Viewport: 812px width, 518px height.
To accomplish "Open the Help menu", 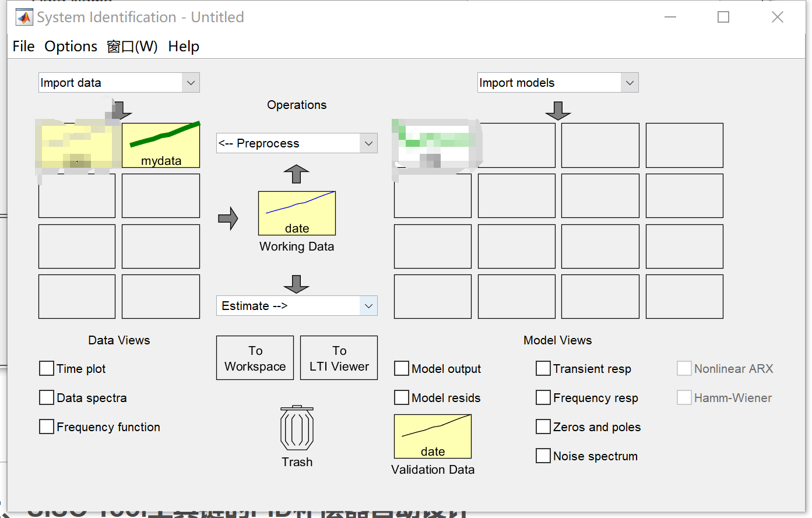I will [184, 46].
